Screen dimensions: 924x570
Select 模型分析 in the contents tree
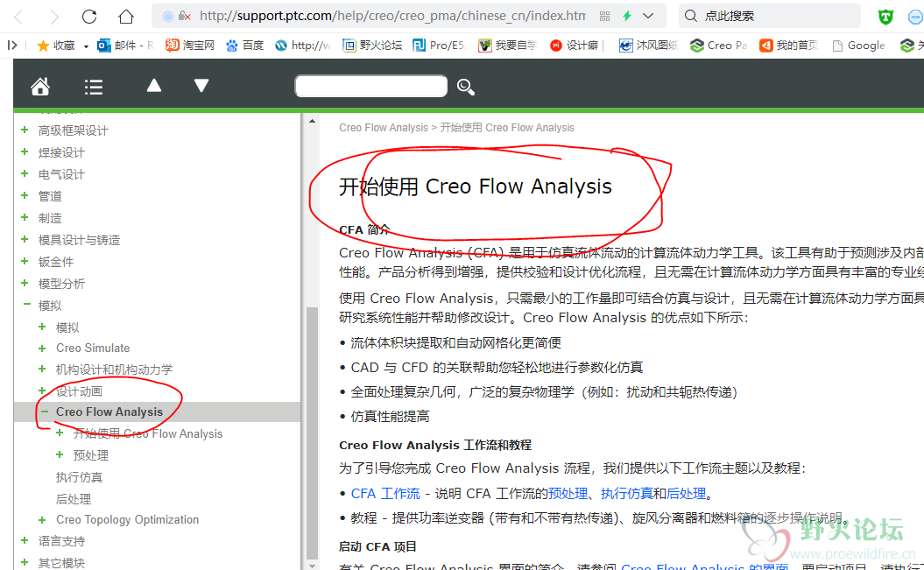tap(61, 283)
